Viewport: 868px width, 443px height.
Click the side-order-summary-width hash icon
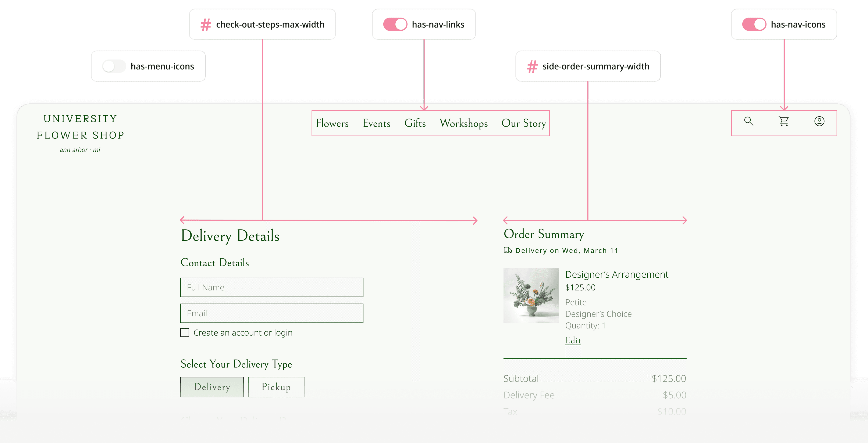coord(532,67)
